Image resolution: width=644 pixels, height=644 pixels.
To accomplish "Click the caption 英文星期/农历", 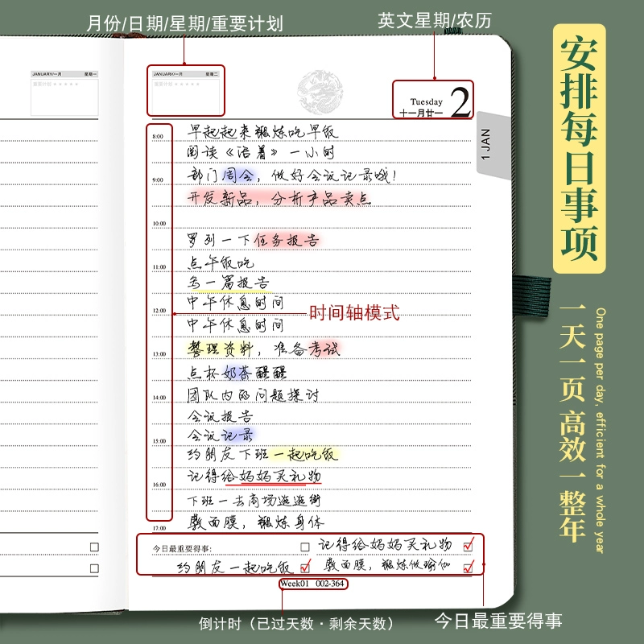I will pyautogui.click(x=435, y=21).
